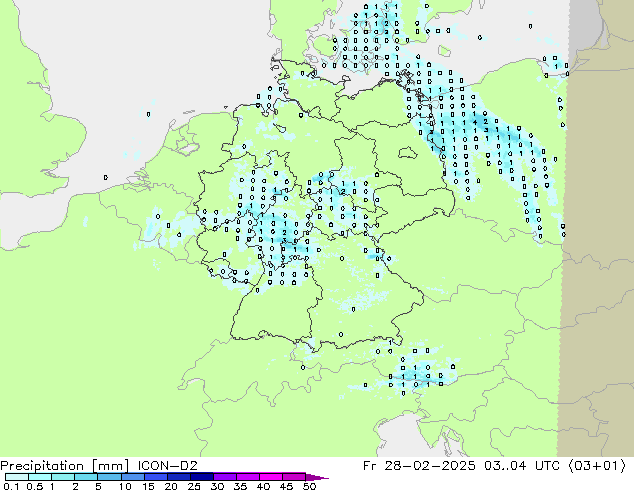Click the 35 to 40 mm violet swatch

click(247, 477)
